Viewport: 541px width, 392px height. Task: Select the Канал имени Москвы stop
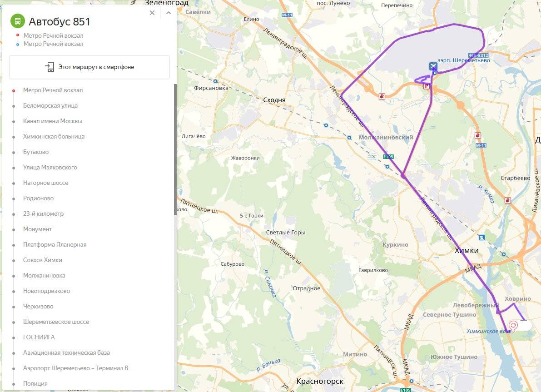[52, 121]
